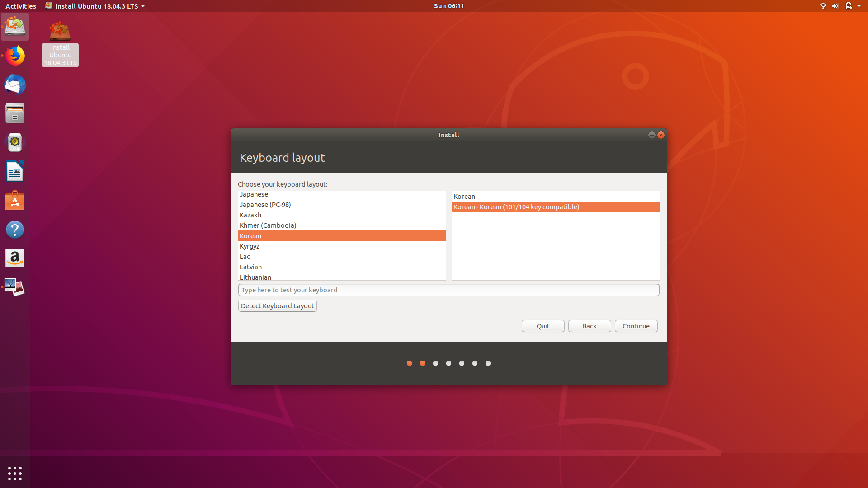Open the Files manager icon

tap(15, 113)
